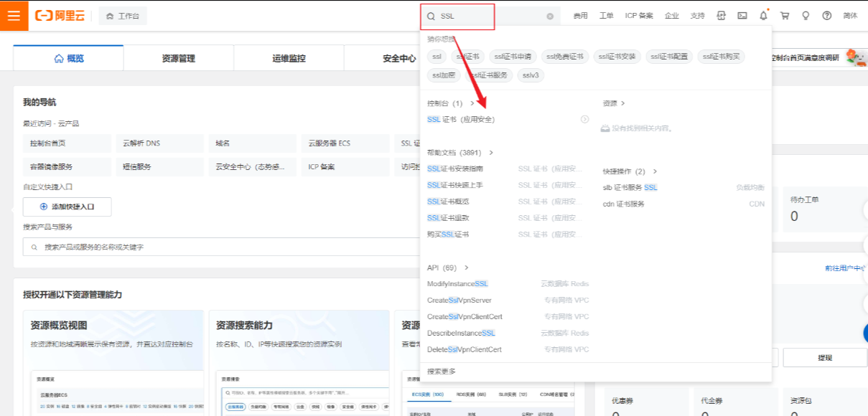Choose the 'ssl证书购买' suggestion chip

(x=721, y=56)
